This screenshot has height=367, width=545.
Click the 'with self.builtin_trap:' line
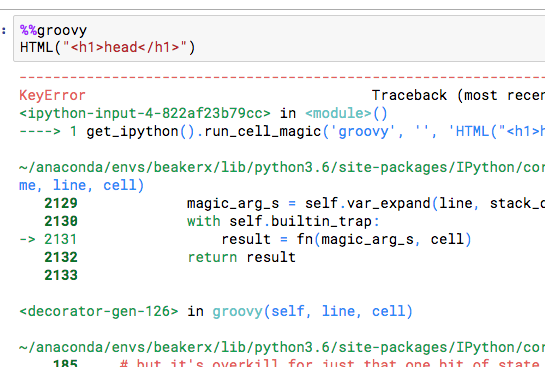[283, 221]
